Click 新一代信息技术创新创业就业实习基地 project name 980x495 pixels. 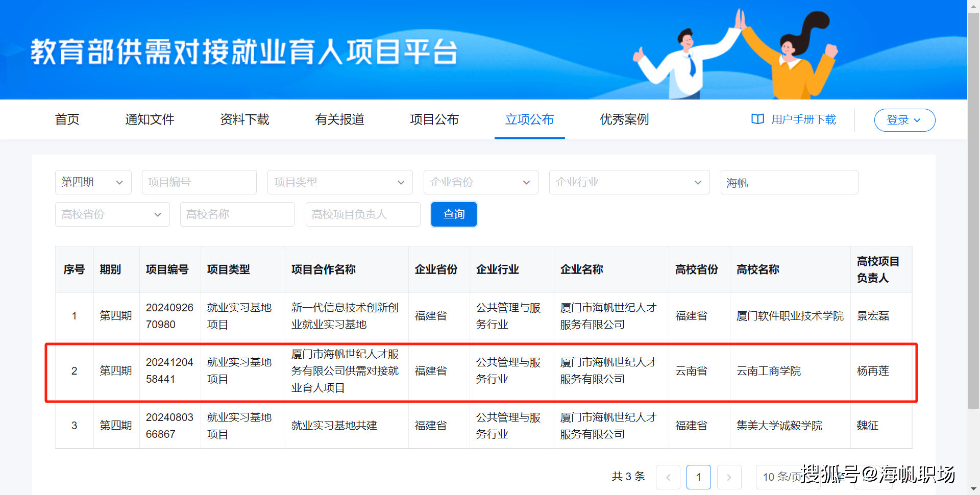click(x=345, y=316)
